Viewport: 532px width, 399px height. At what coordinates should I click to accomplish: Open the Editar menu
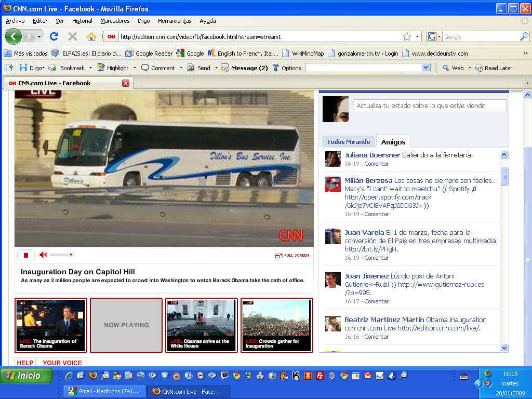[40, 21]
